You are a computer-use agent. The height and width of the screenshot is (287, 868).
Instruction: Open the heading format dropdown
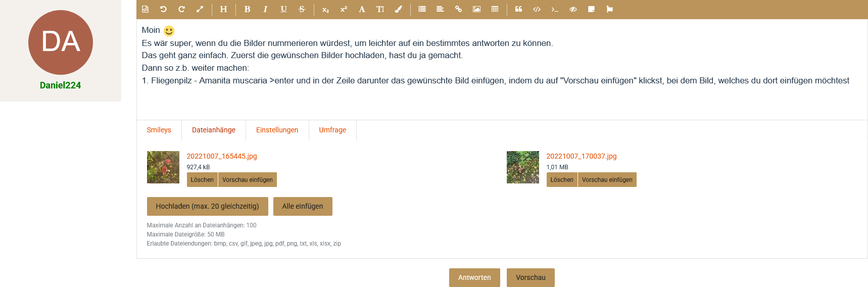[223, 9]
